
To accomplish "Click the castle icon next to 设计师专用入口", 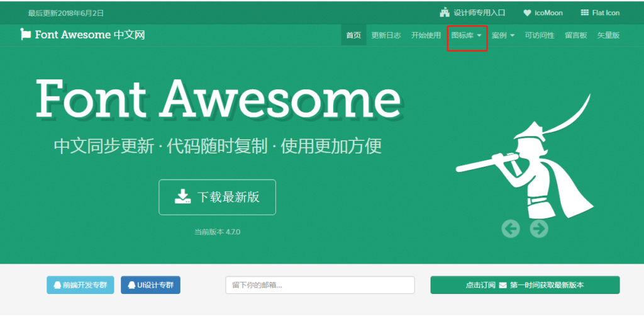I will pyautogui.click(x=445, y=13).
